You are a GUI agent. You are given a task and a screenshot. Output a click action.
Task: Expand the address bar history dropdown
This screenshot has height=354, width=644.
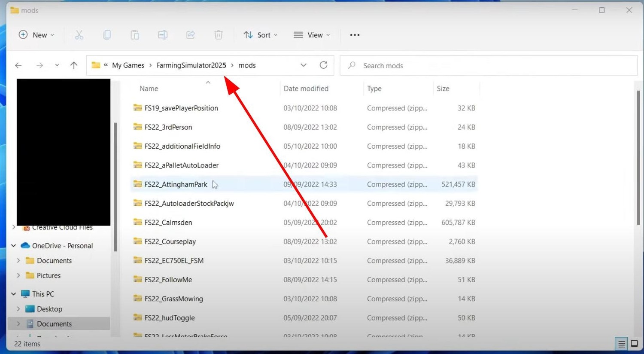click(x=304, y=65)
